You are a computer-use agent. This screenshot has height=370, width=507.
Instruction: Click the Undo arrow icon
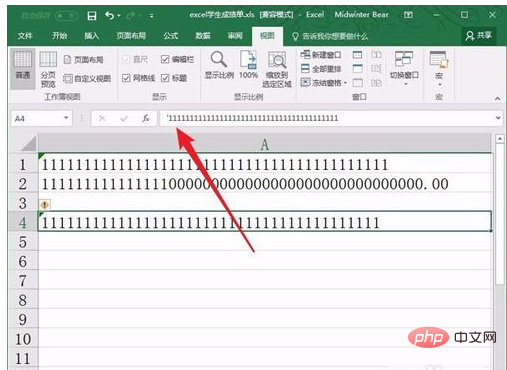(x=109, y=15)
